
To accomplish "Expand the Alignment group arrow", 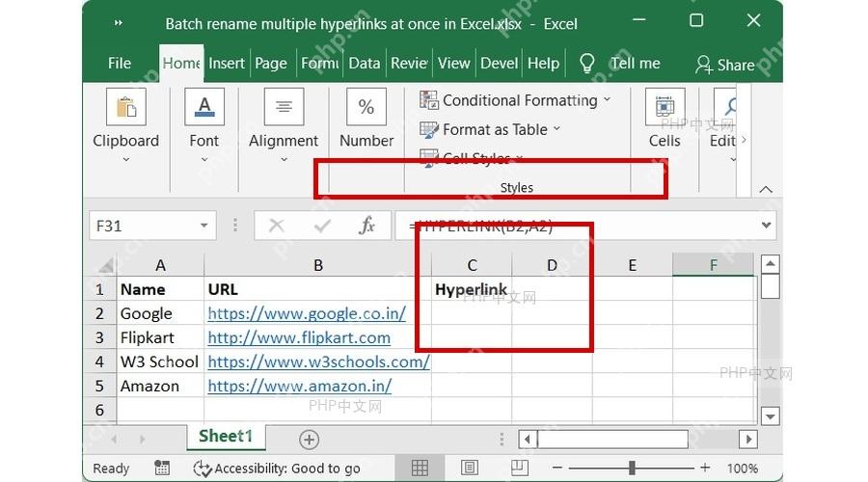I will [284, 159].
